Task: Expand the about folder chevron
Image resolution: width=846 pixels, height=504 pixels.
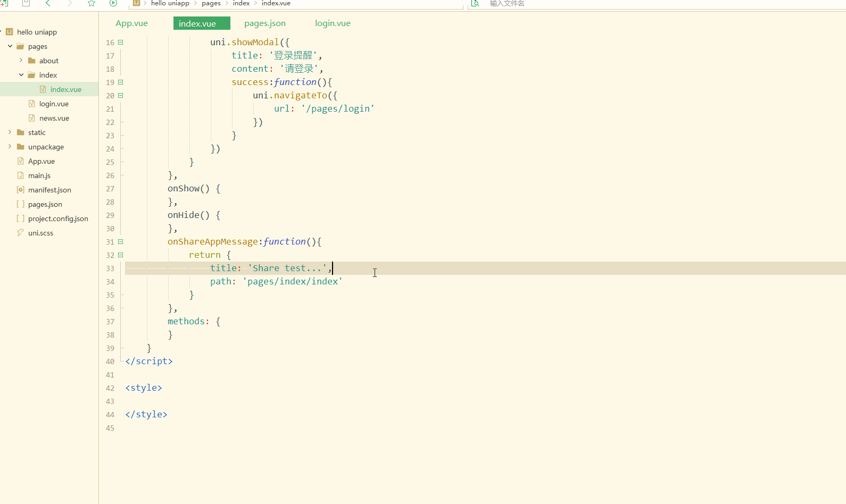Action: pyautogui.click(x=21, y=61)
